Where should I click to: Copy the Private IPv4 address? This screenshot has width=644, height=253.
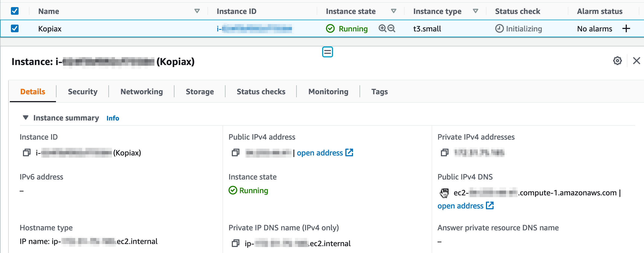tap(444, 152)
